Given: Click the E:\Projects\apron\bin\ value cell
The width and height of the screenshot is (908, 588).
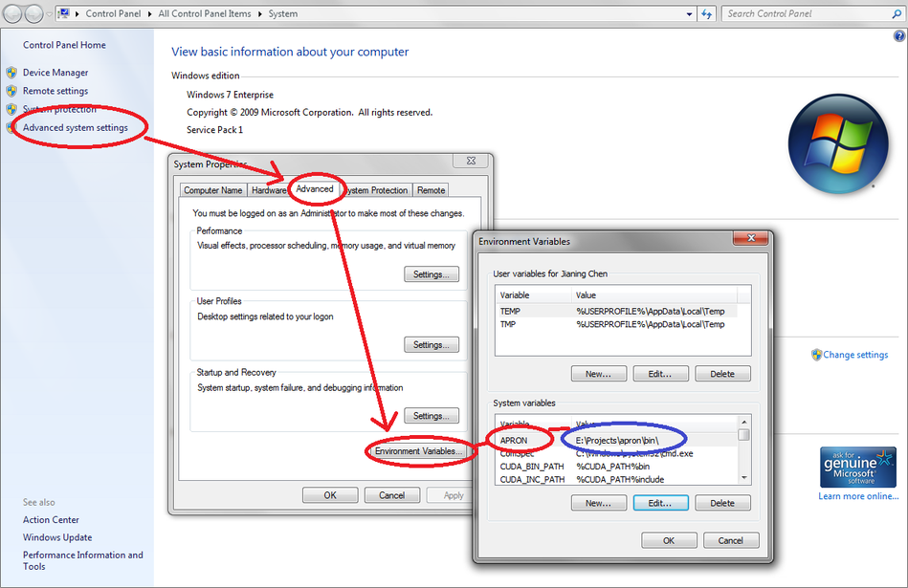Looking at the screenshot, I should (x=617, y=441).
